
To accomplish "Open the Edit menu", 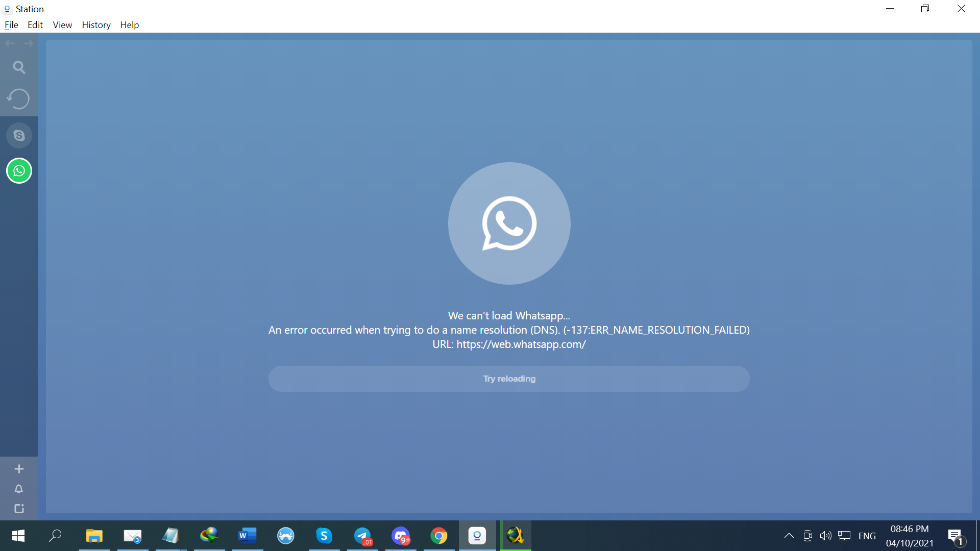I will coord(35,25).
